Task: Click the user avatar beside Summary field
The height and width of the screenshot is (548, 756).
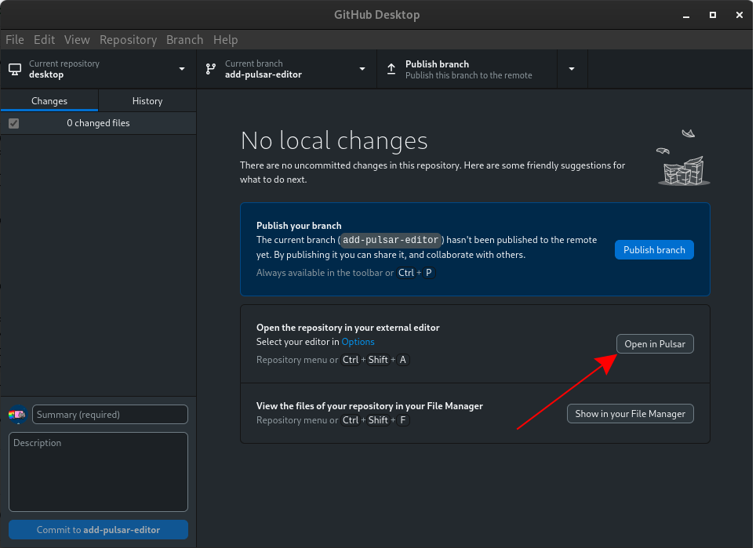Action: [x=18, y=415]
